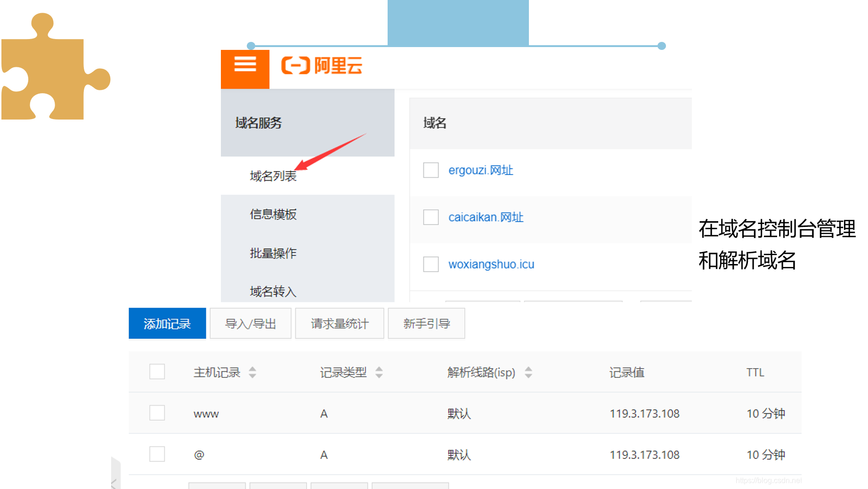Click the www host record cell

pyautogui.click(x=206, y=414)
